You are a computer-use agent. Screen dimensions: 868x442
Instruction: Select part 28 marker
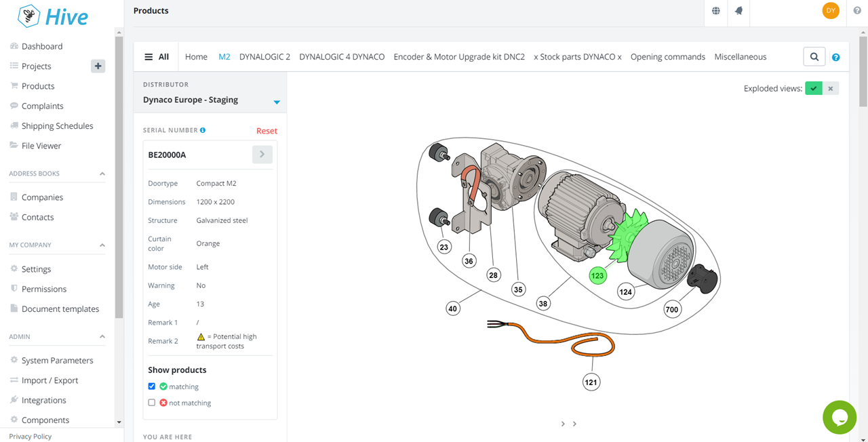pyautogui.click(x=494, y=275)
